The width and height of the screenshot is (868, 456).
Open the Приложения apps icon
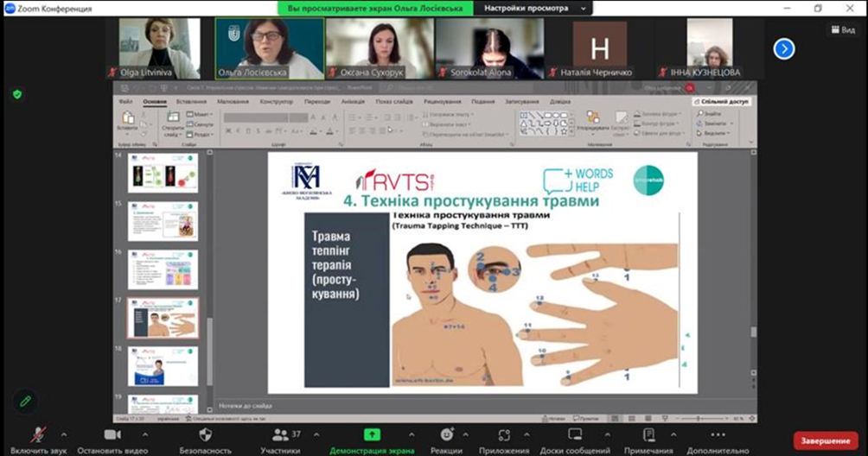coord(504,435)
